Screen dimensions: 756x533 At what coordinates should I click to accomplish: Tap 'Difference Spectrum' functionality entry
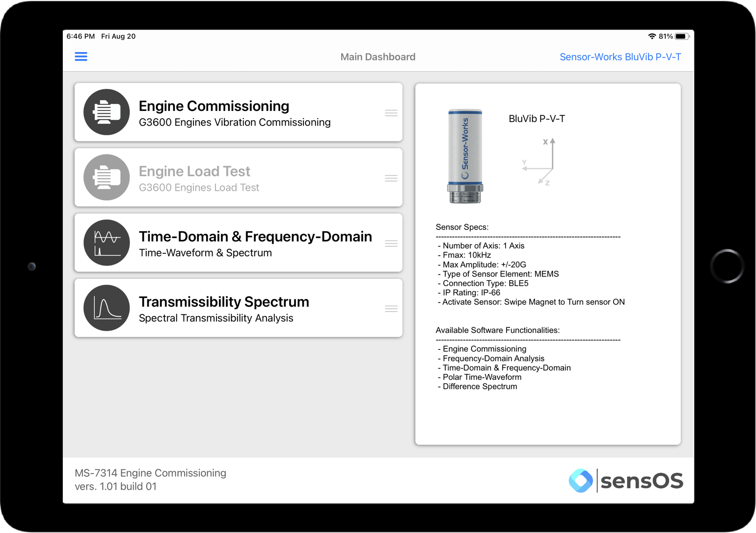click(477, 386)
